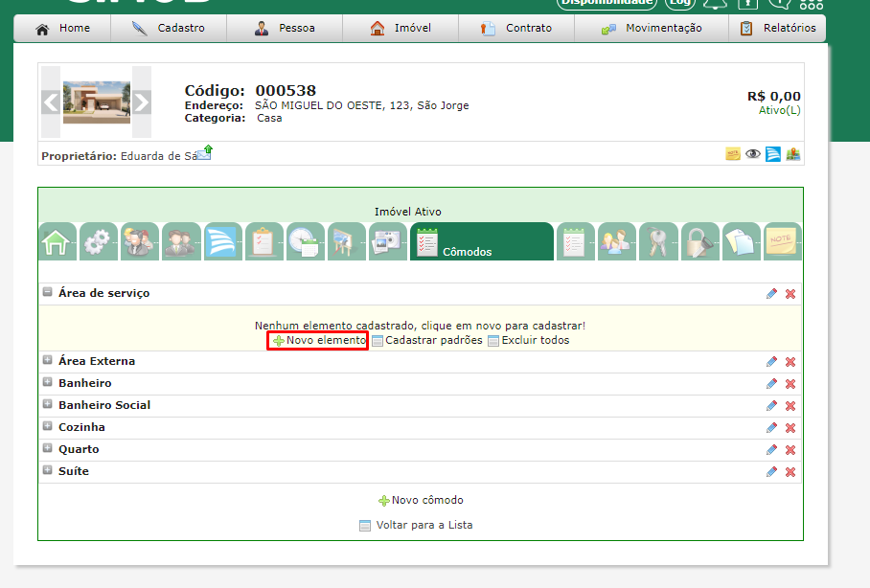Image resolution: width=870 pixels, height=588 pixels.
Task: Open the clock and calendar tab
Action: 306,241
